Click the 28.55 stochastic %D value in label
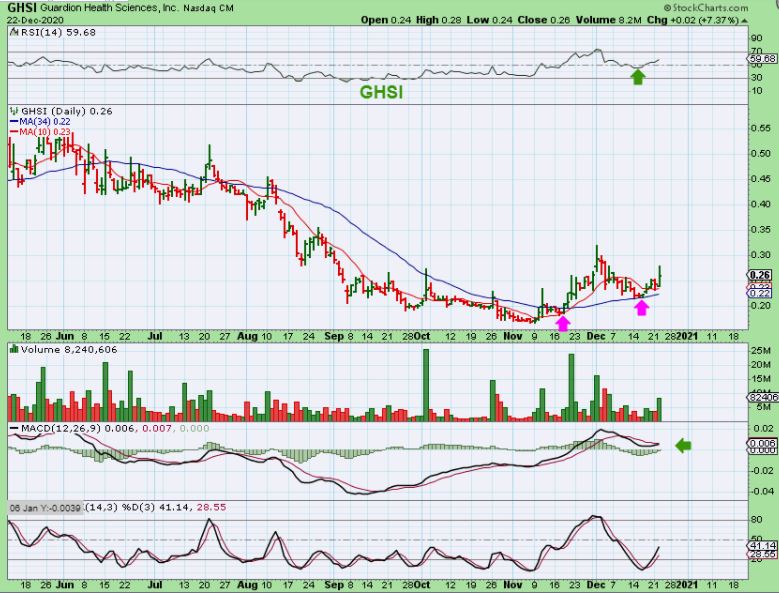779x593 pixels. click(x=211, y=508)
